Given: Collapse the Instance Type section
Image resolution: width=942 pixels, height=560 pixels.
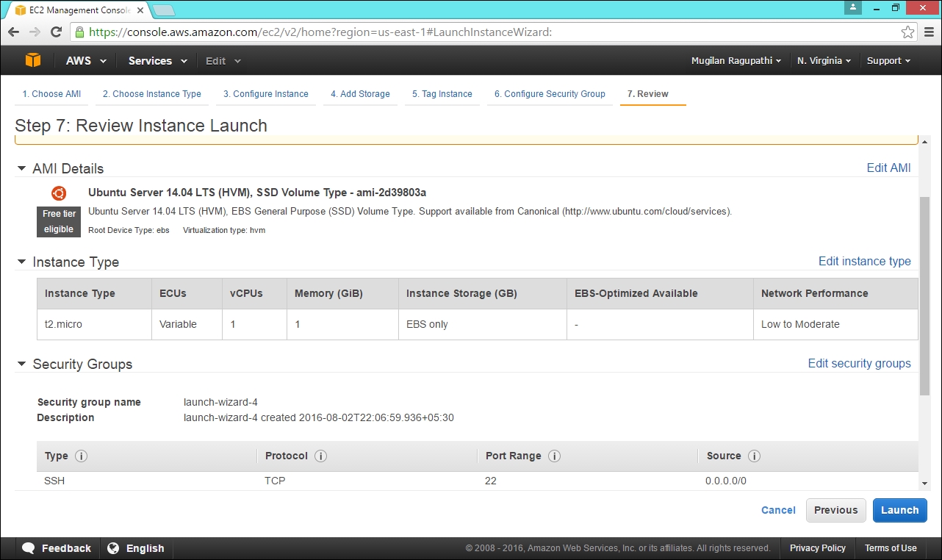Looking at the screenshot, I should [21, 262].
